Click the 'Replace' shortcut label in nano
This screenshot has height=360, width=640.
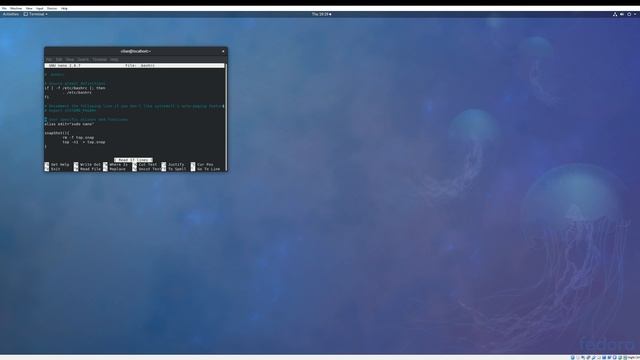[118, 169]
